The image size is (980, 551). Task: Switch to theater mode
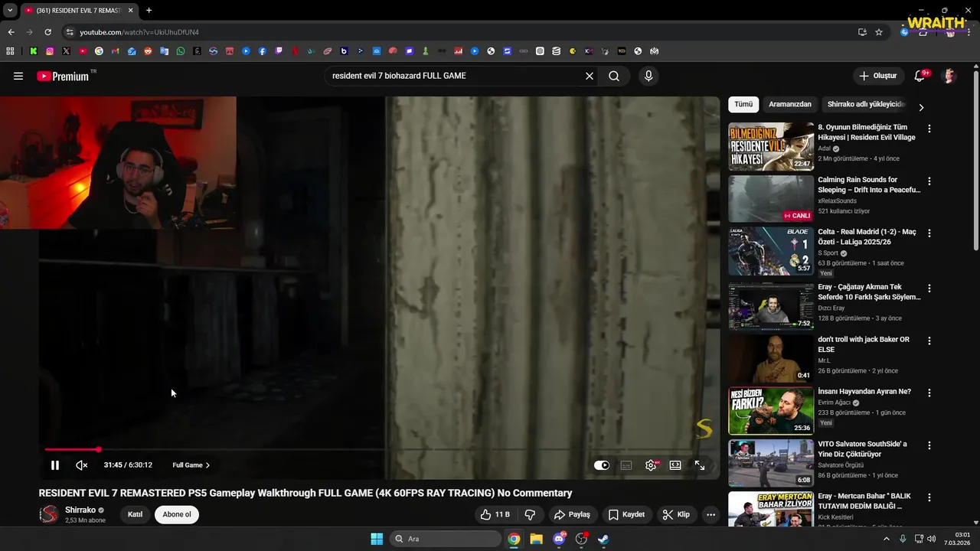pyautogui.click(x=675, y=465)
